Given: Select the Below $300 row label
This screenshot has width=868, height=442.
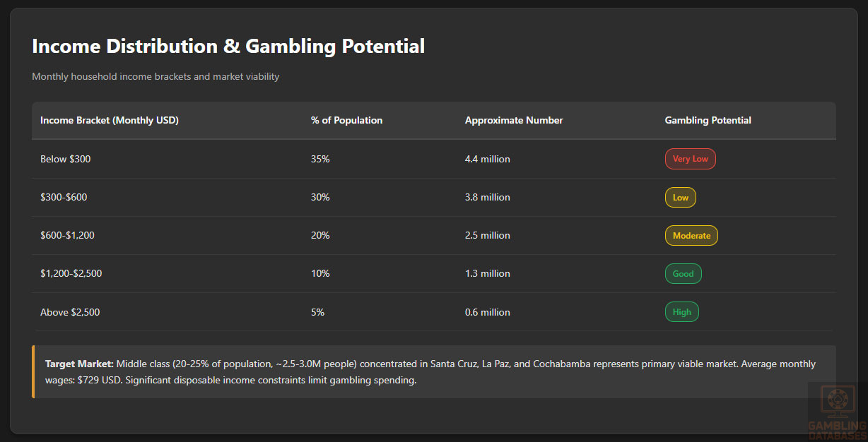Looking at the screenshot, I should pos(65,160).
